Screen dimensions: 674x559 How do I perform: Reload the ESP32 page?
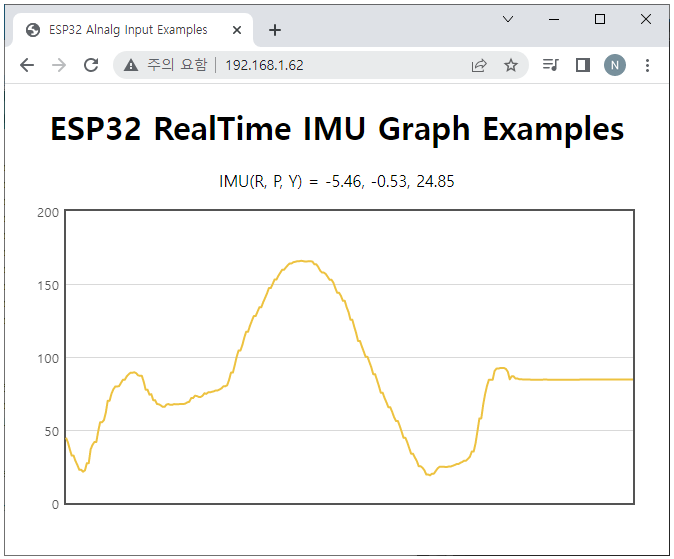pos(91,65)
